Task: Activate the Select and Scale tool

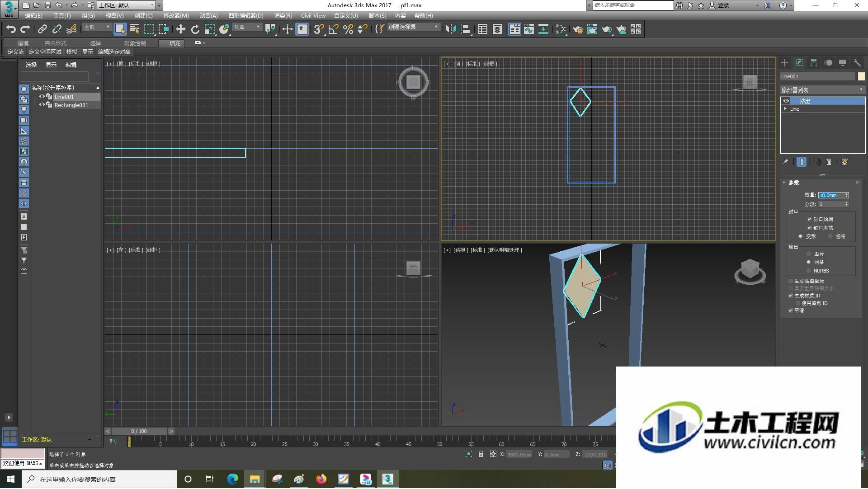Action: [209, 29]
